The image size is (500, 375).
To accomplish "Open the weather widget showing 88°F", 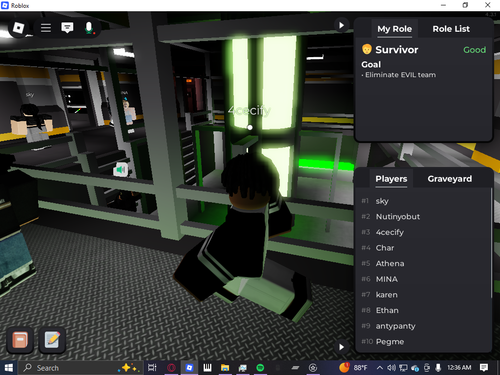I will tap(353, 368).
